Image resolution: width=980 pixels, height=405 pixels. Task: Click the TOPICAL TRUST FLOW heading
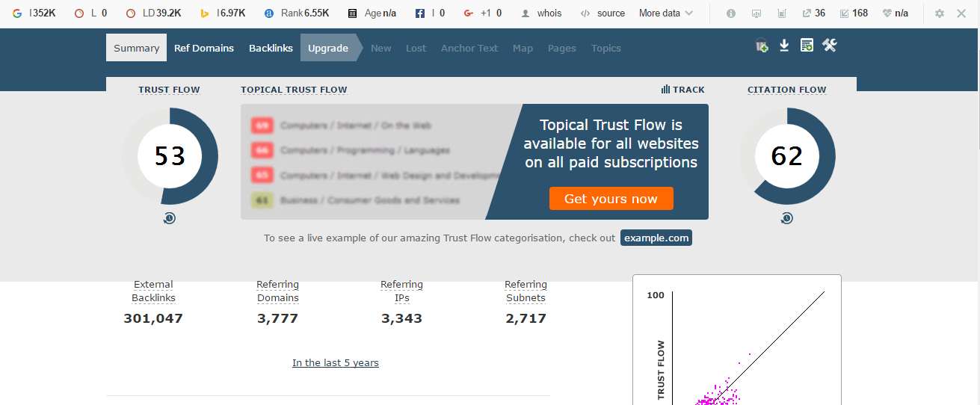(x=294, y=90)
